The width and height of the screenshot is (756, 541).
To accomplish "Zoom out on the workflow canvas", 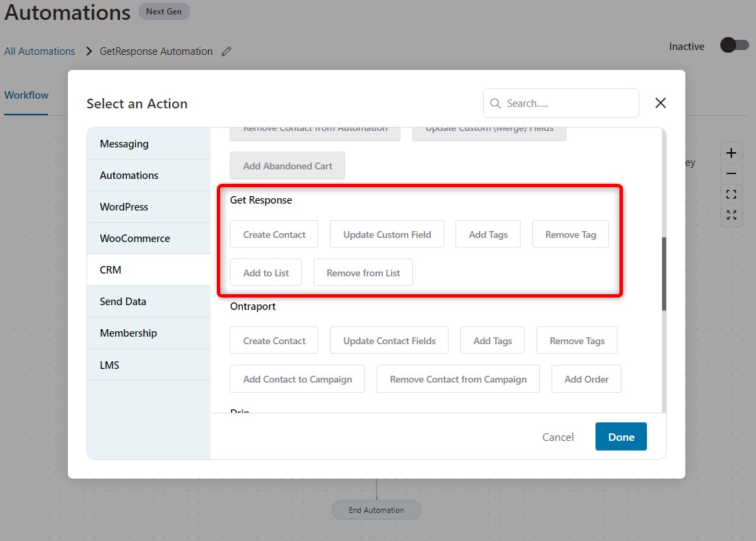I will [x=731, y=173].
